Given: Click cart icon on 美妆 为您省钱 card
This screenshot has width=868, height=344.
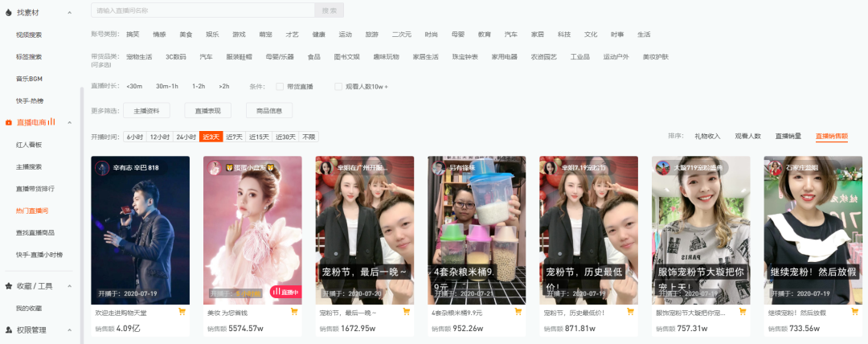Looking at the screenshot, I should (294, 311).
